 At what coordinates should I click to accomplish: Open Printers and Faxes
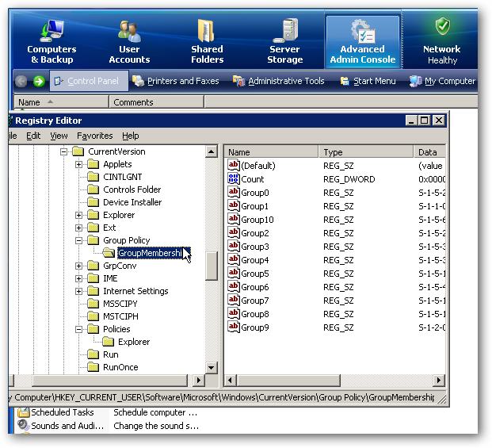click(176, 81)
